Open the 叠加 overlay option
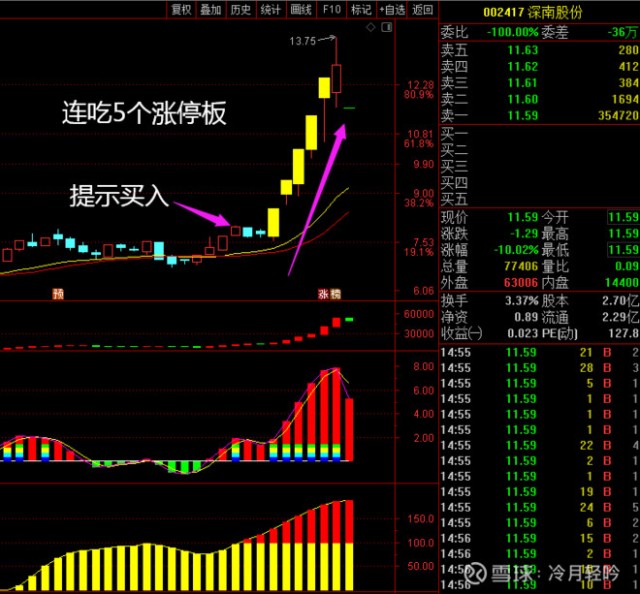The height and width of the screenshot is (594, 640). (x=211, y=10)
